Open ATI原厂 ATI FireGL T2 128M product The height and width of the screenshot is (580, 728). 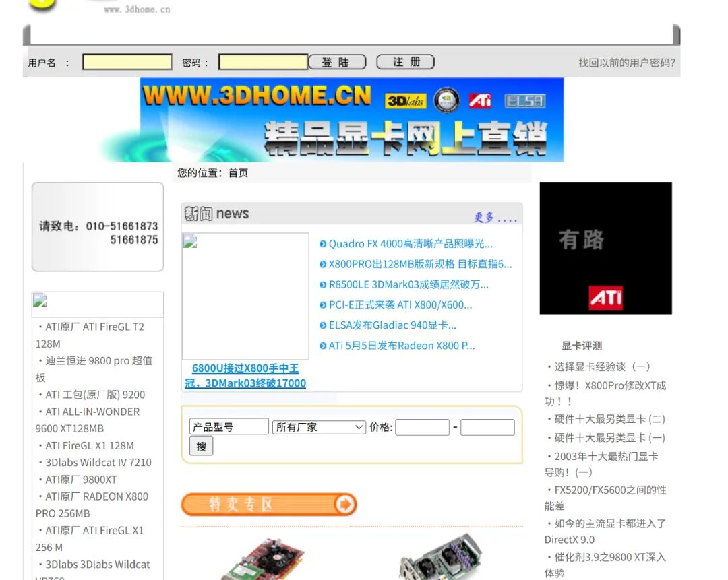click(x=90, y=335)
